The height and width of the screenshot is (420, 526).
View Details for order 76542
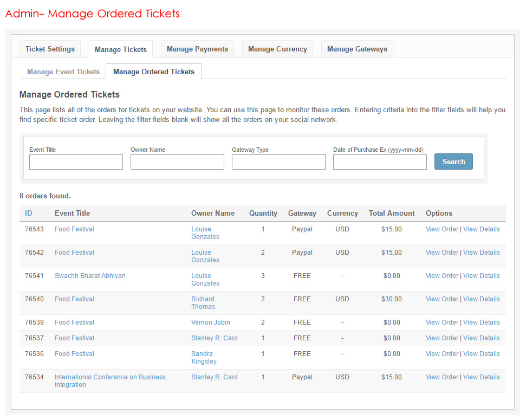[x=481, y=253]
